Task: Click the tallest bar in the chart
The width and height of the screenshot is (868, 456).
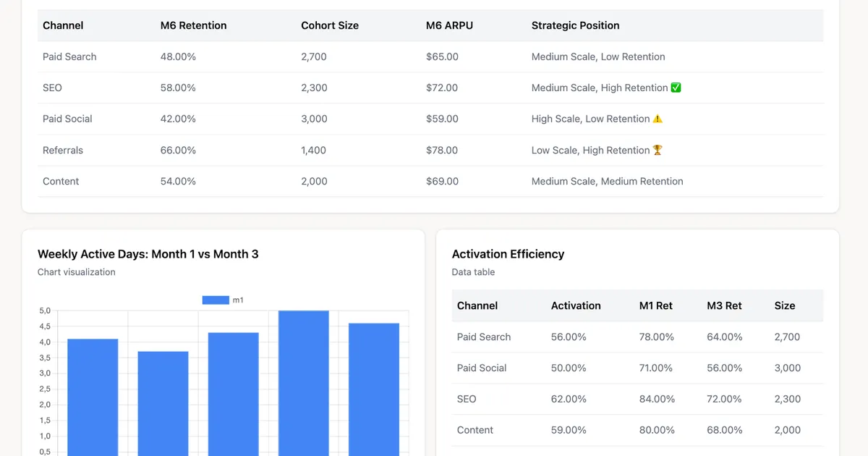Action: tap(304, 383)
